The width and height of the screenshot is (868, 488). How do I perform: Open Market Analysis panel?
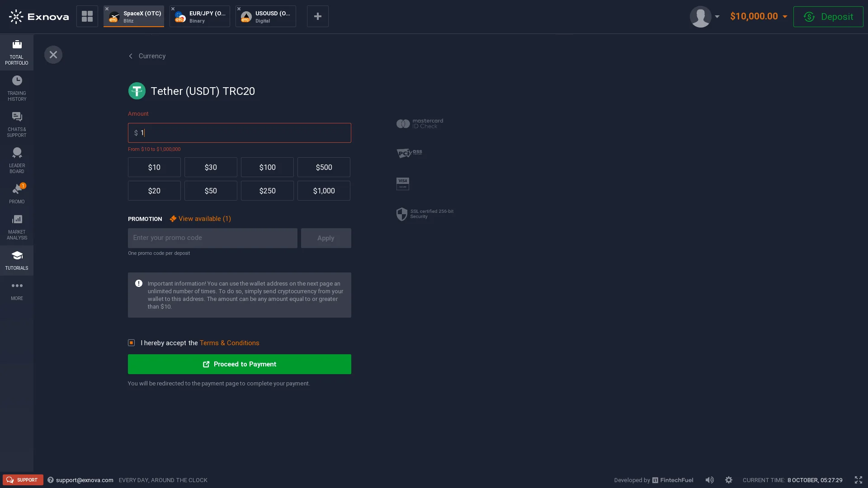[x=17, y=227]
